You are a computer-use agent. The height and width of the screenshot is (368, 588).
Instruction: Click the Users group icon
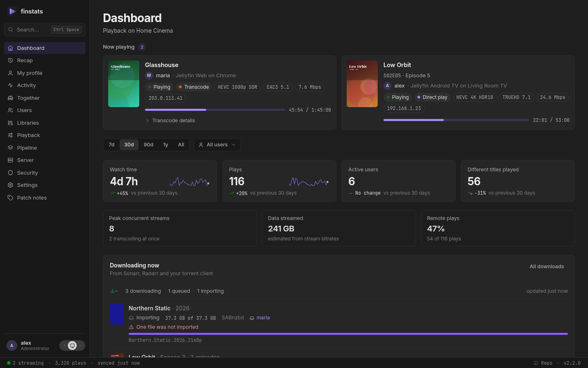(x=10, y=110)
